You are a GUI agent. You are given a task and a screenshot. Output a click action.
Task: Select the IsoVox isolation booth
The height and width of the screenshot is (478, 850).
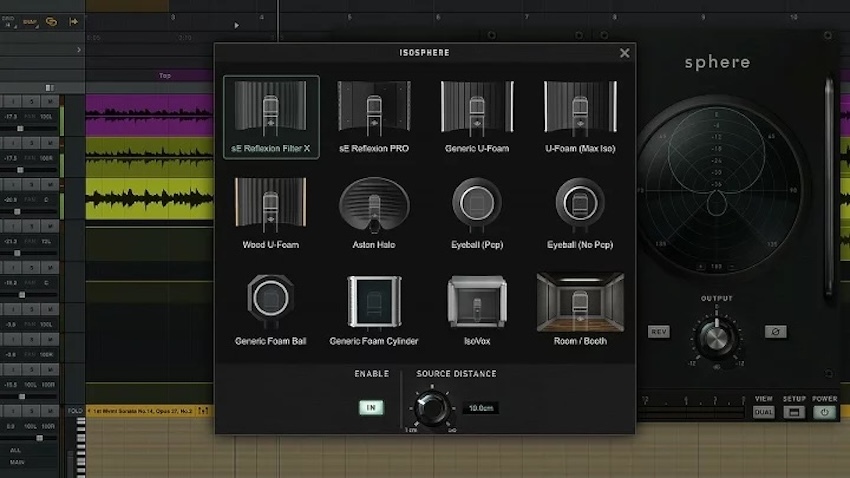pyautogui.click(x=477, y=309)
